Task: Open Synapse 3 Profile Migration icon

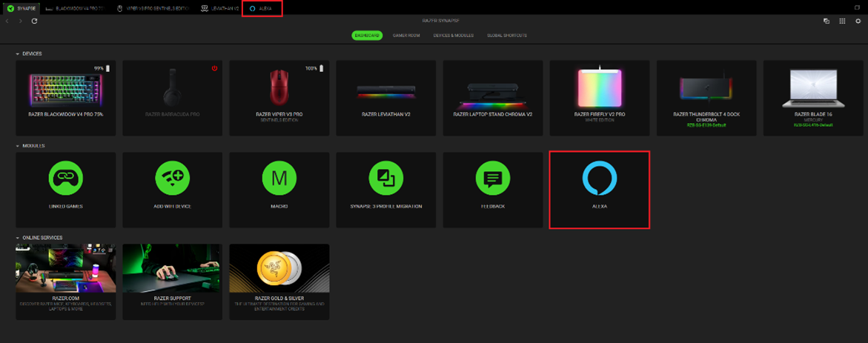Action: (x=386, y=178)
